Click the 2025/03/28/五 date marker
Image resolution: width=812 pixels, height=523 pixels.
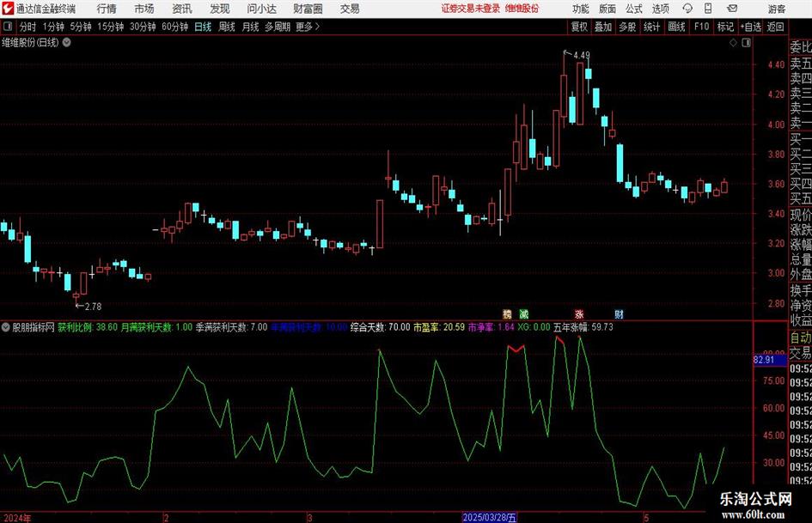pyautogui.click(x=490, y=517)
